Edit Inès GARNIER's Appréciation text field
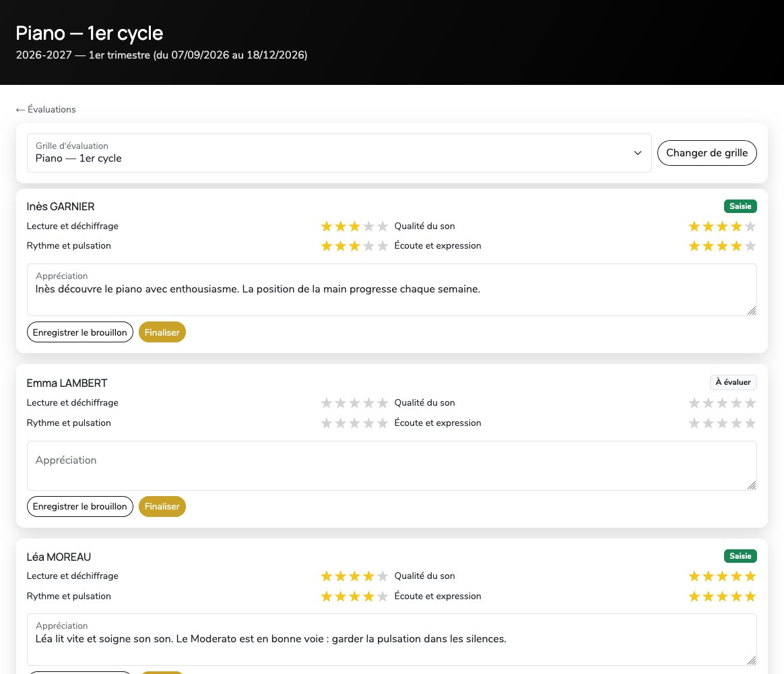This screenshot has width=784, height=674. 391,290
